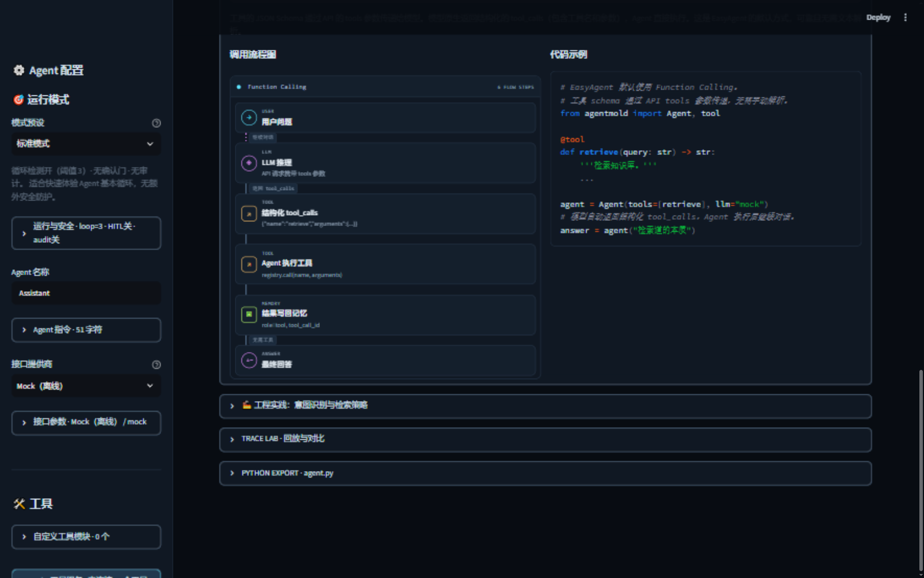Image resolution: width=924 pixels, height=578 pixels.
Task: Click the Agent 执行工具 step icon
Action: 249,264
